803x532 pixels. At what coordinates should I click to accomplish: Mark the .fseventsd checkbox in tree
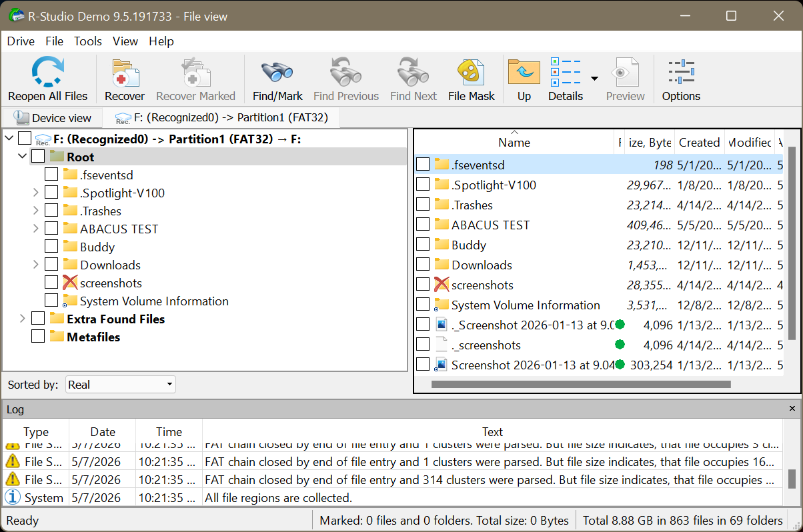[x=51, y=175]
